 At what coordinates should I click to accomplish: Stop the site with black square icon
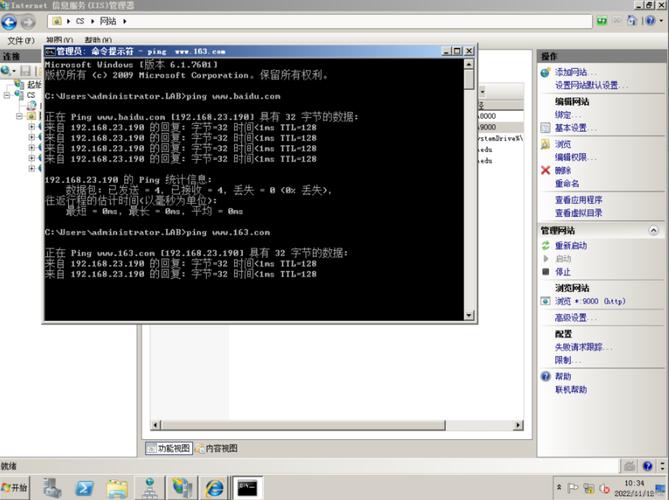click(x=545, y=272)
